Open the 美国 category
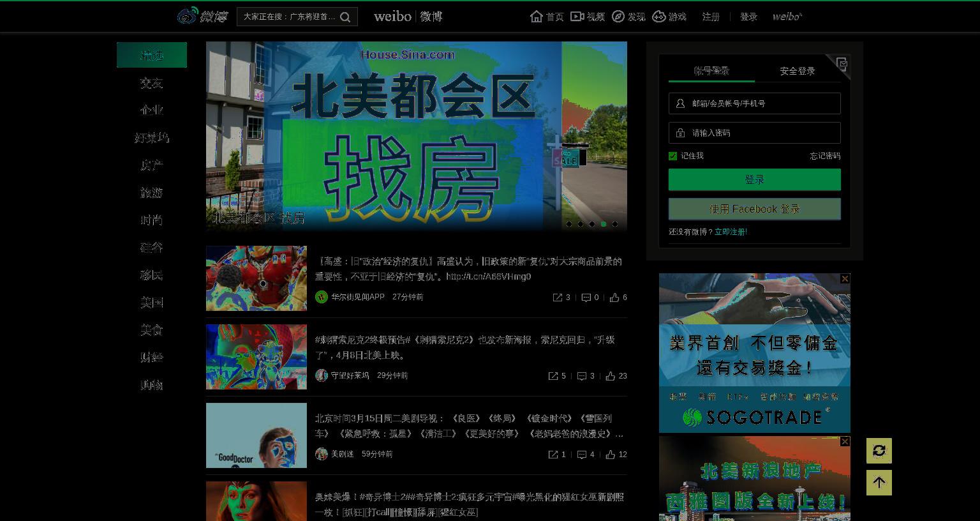 tap(152, 303)
